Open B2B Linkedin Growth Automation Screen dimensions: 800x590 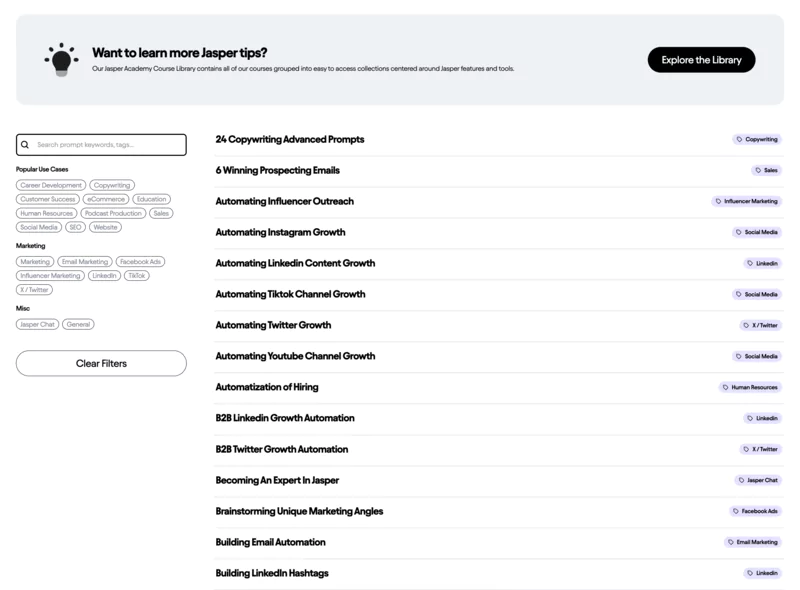click(285, 418)
